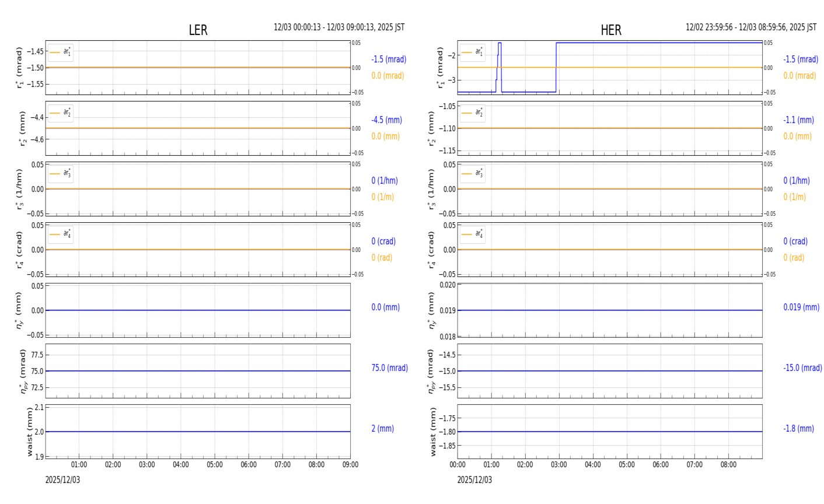Click the 03:00 time tick in HER
Image resolution: width=824 pixels, height=504 pixels.
pyautogui.click(x=559, y=465)
